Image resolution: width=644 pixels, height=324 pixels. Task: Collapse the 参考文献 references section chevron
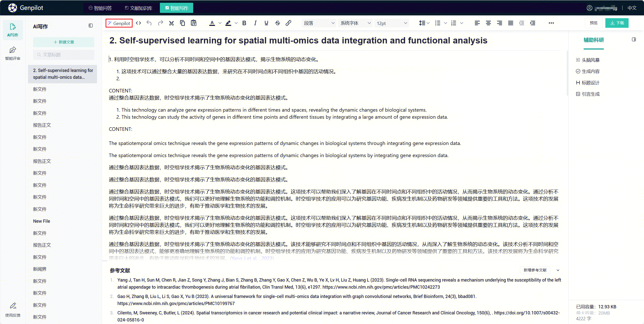(558, 270)
